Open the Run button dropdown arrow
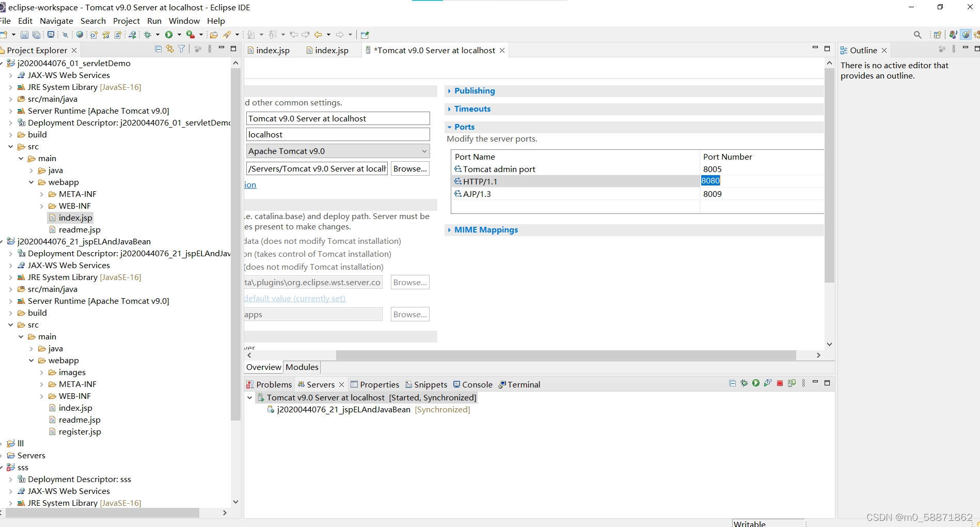The image size is (980, 527). click(179, 35)
